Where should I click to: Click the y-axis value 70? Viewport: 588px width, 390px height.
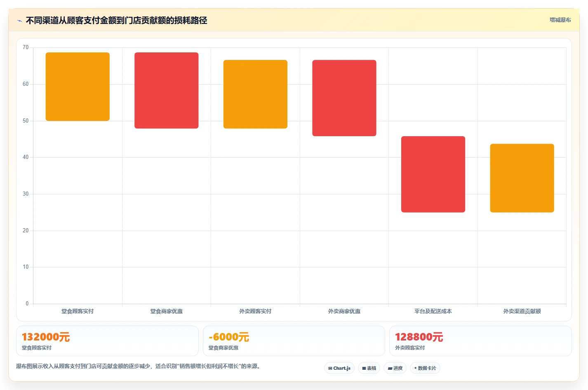(x=26, y=47)
